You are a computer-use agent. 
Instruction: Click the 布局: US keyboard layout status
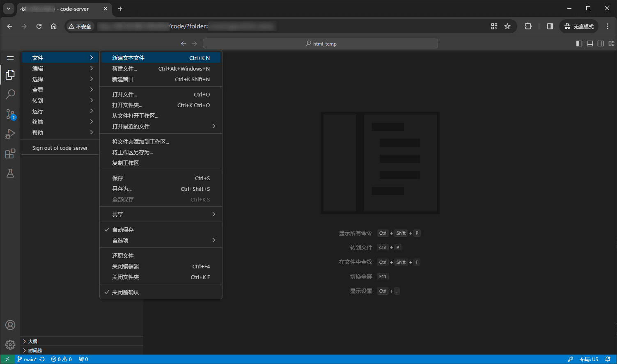[x=589, y=359]
